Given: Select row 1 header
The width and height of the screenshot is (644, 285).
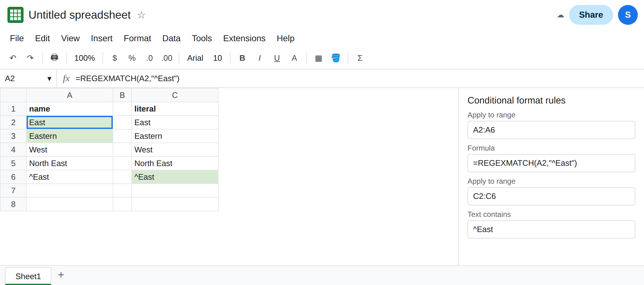Looking at the screenshot, I should [13, 109].
